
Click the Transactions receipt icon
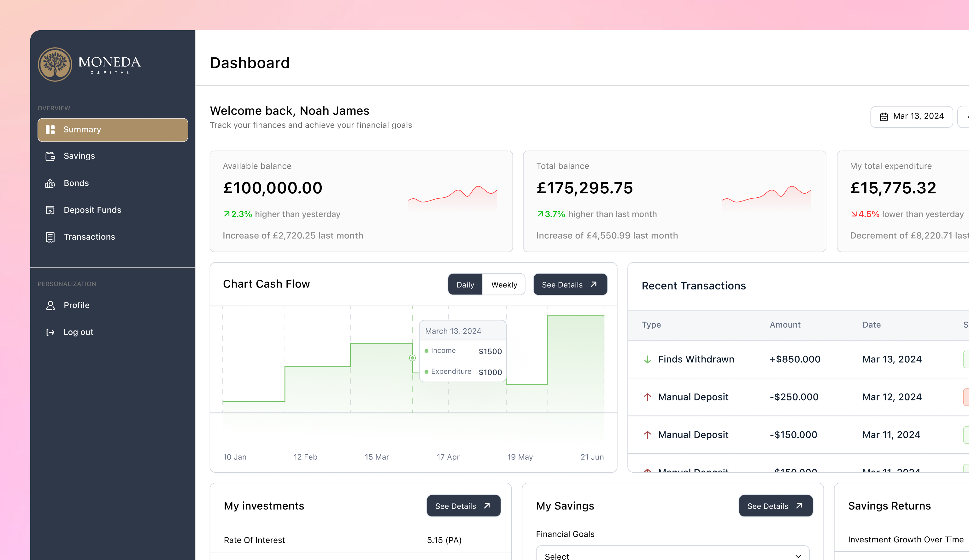pos(50,237)
